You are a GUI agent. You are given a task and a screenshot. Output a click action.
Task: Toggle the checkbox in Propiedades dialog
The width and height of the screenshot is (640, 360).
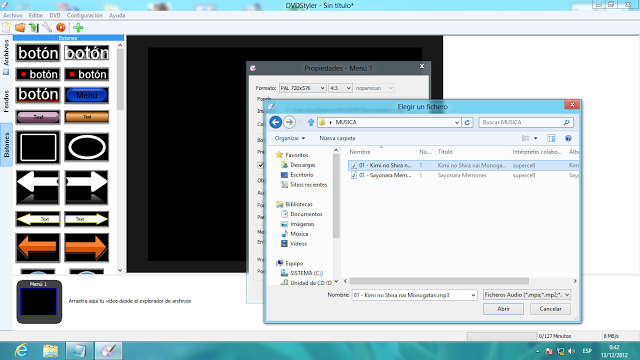[260, 165]
